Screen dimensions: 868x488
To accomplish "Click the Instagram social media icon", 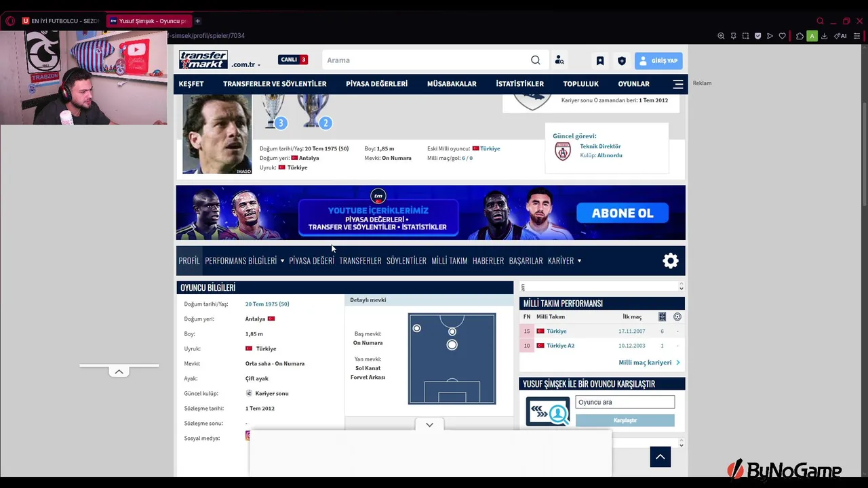I will [248, 436].
